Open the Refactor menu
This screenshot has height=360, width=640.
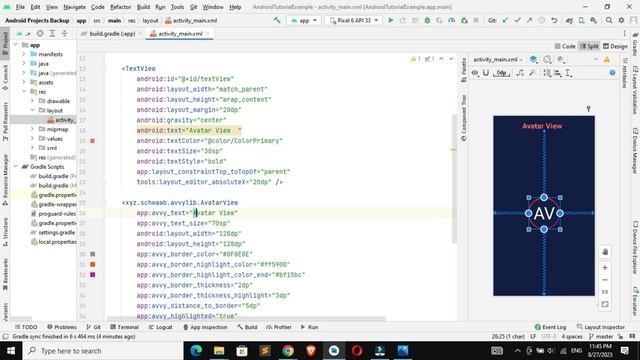click(x=121, y=7)
